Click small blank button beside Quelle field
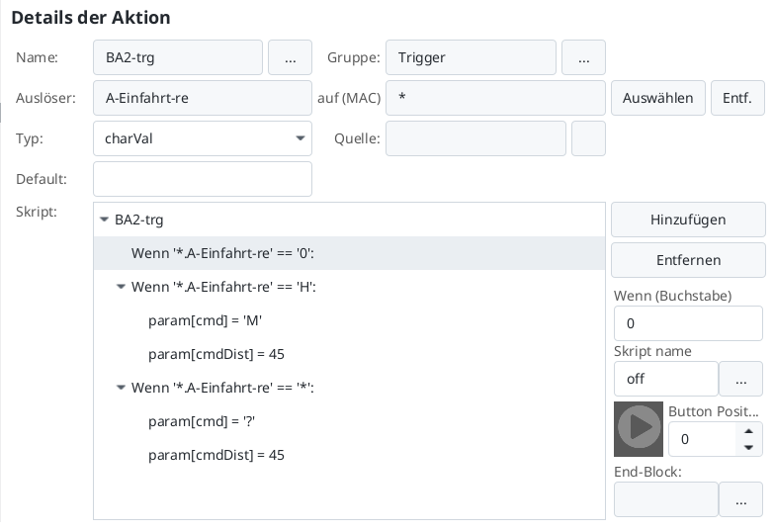 coord(588,139)
